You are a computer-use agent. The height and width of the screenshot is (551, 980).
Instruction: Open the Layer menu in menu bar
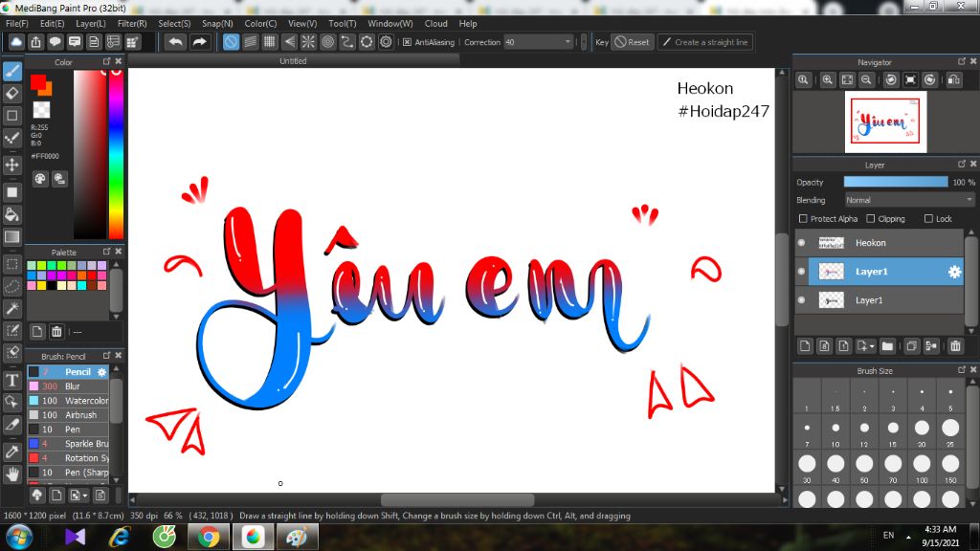91,23
